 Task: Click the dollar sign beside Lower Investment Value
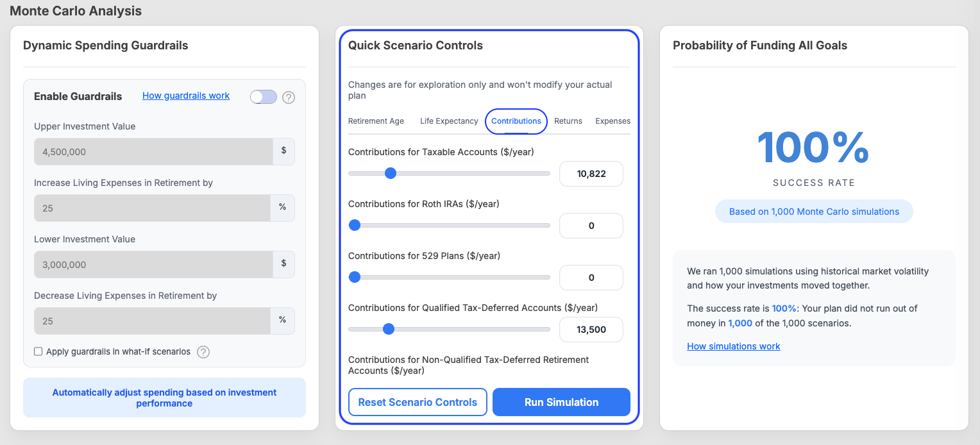click(284, 264)
